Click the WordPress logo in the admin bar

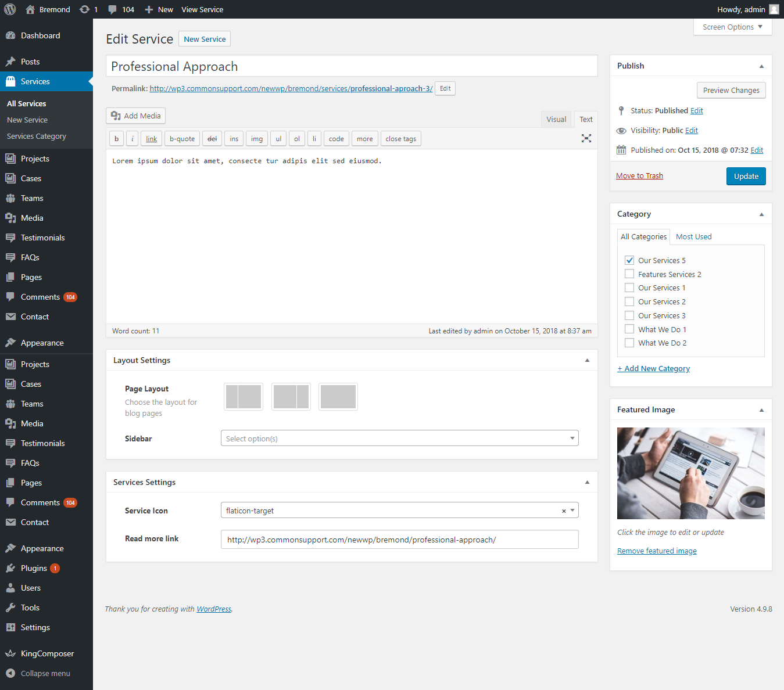click(10, 9)
